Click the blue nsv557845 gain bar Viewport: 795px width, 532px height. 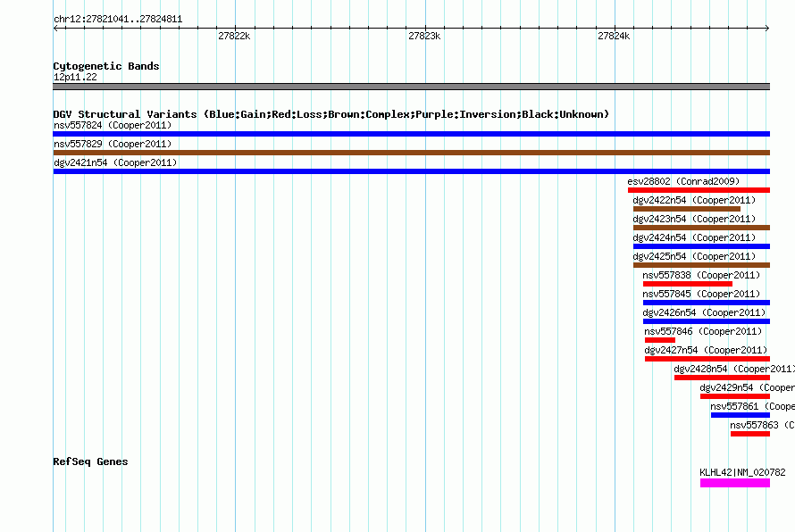(x=707, y=303)
